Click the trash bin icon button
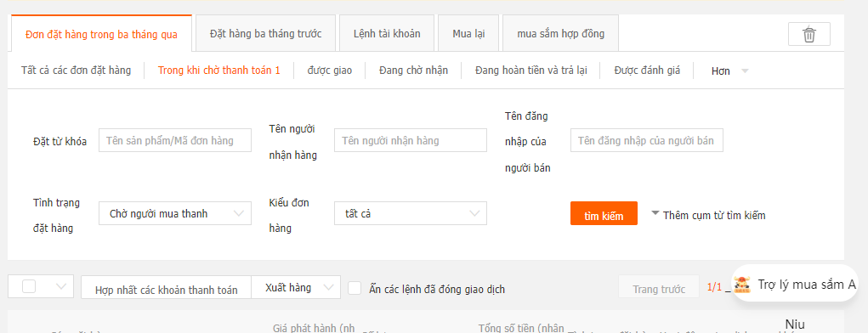Image resolution: width=868 pixels, height=333 pixels. 808,34
